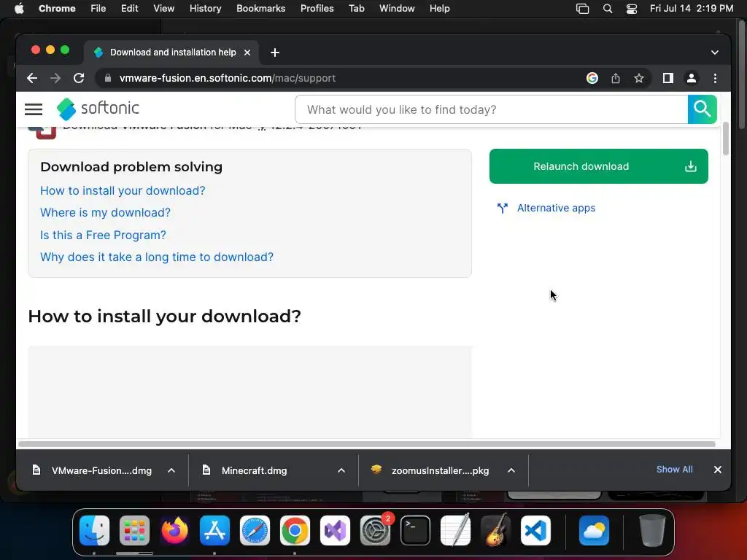Viewport: 747px width, 560px height.
Task: Close the downloads bar
Action: [x=718, y=470]
